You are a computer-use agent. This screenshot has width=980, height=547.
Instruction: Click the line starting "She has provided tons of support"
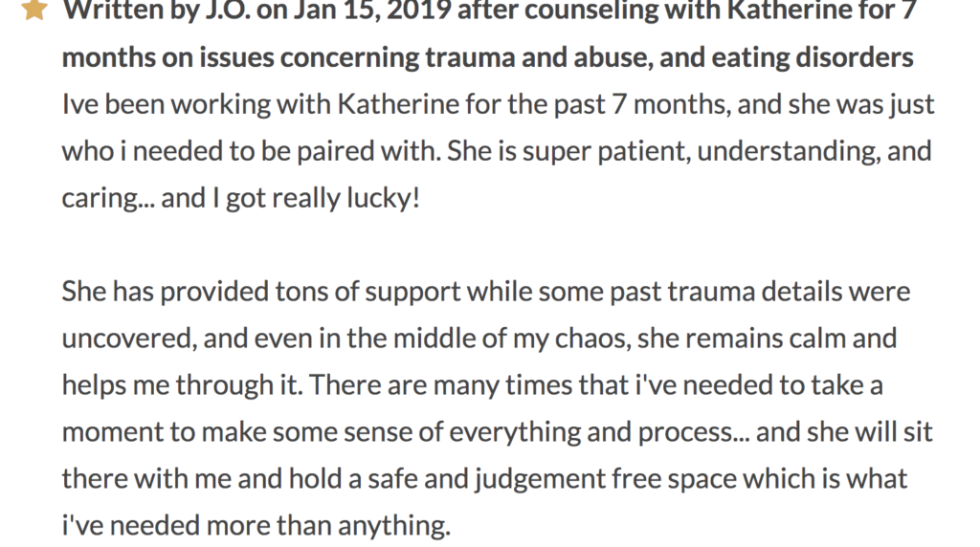click(x=486, y=292)
